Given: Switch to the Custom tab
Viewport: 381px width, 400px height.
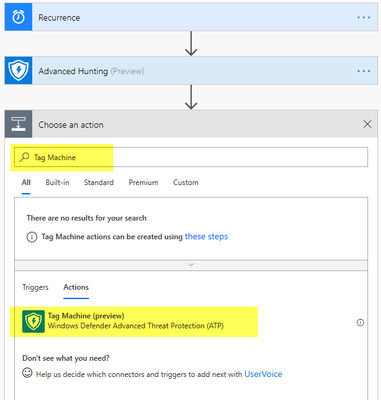Looking at the screenshot, I should (186, 182).
